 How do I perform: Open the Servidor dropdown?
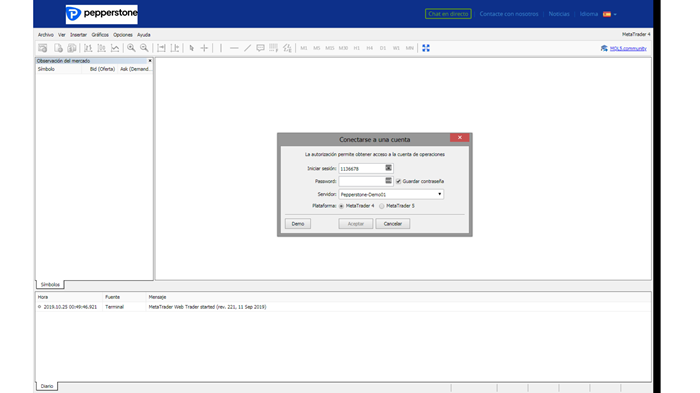(x=391, y=194)
